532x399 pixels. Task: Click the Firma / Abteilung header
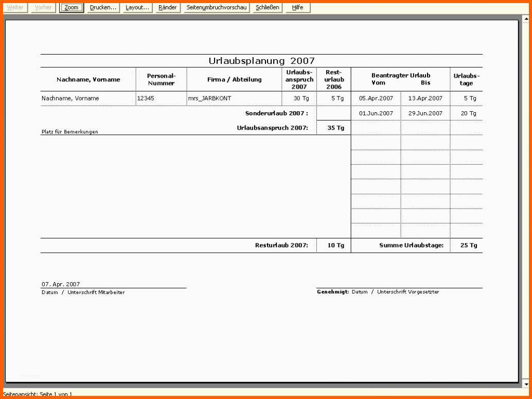click(235, 79)
